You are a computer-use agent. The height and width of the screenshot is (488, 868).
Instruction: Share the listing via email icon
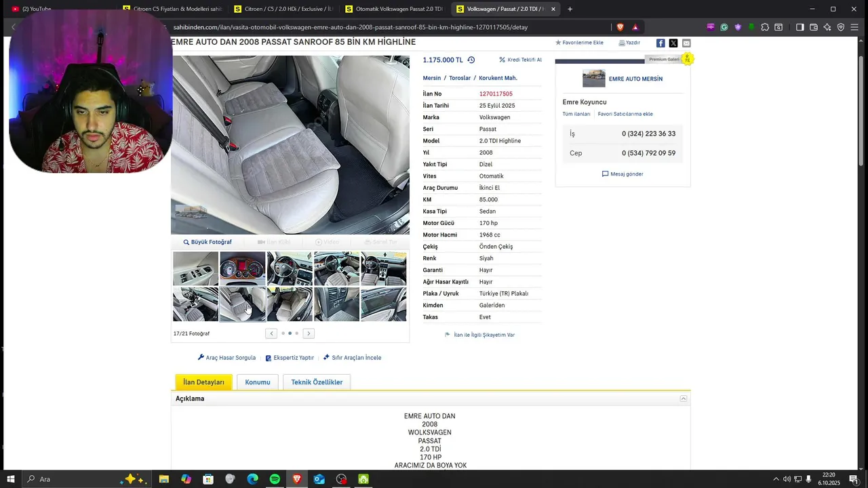(686, 43)
